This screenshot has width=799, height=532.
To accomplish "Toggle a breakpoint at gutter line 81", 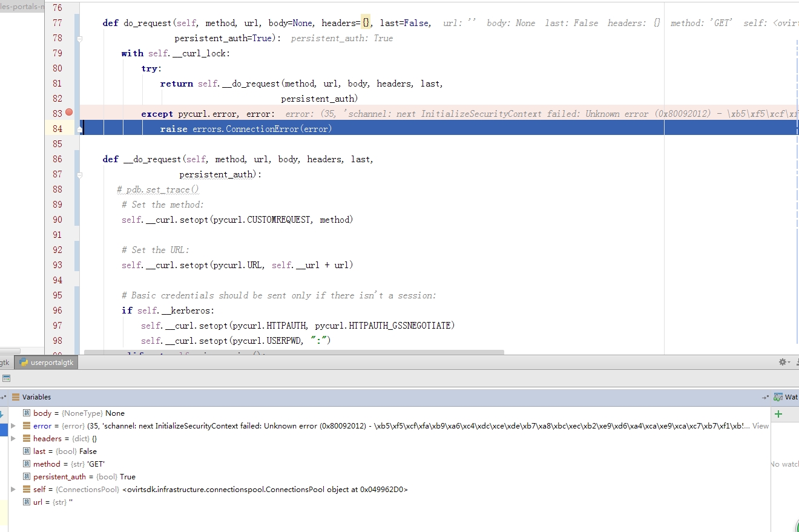I will (x=69, y=84).
